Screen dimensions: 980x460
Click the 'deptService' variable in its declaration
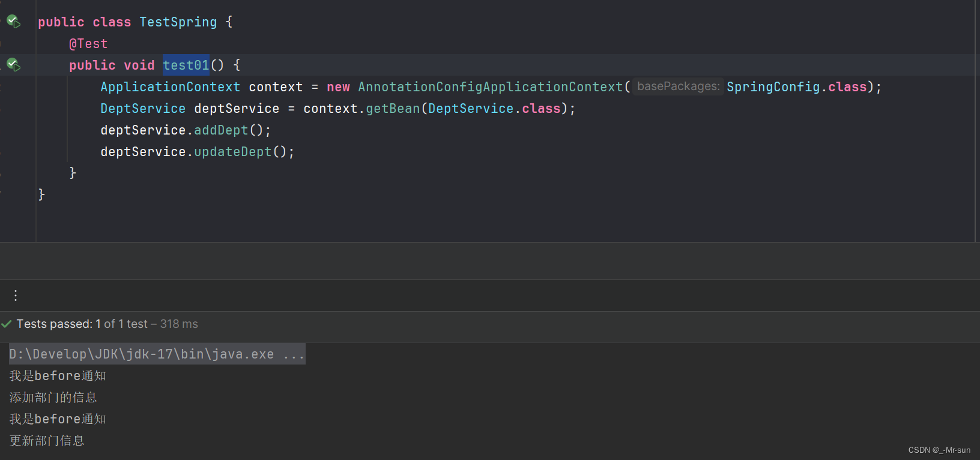237,109
